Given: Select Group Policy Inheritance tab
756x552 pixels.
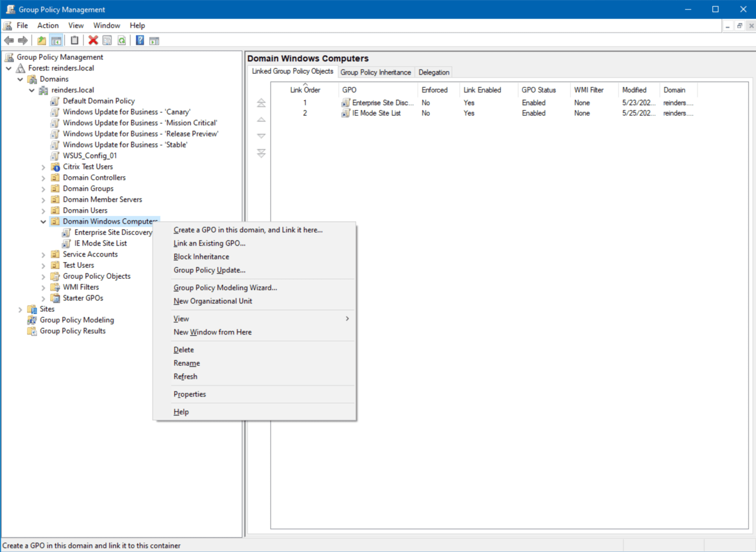Looking at the screenshot, I should 376,72.
